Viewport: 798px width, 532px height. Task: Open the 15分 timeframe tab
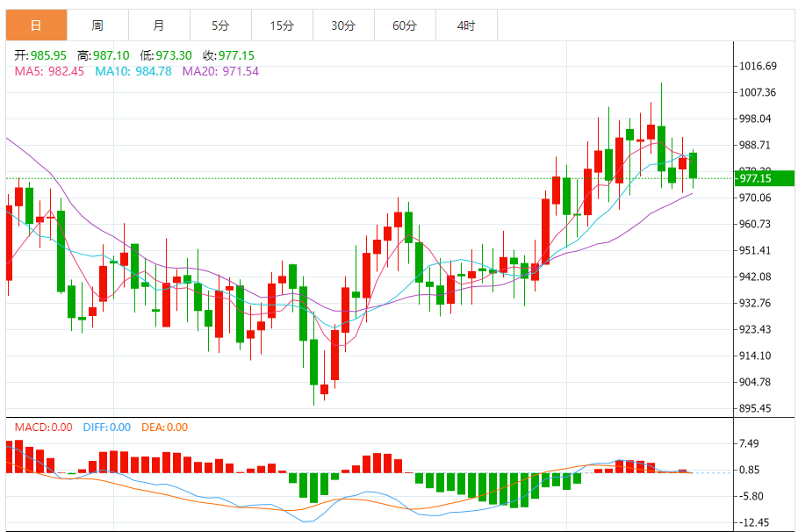pos(282,25)
